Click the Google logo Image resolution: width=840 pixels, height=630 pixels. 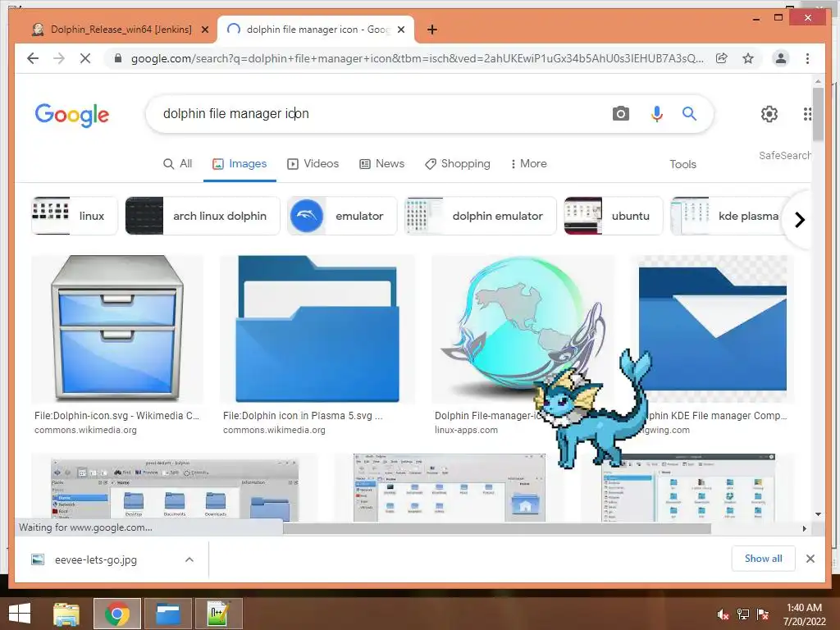click(x=72, y=115)
